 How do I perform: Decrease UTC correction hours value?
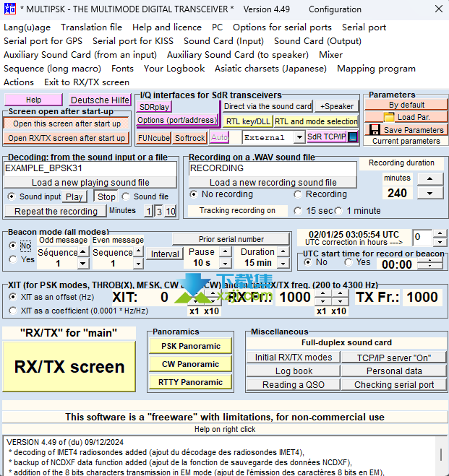[x=440, y=242]
